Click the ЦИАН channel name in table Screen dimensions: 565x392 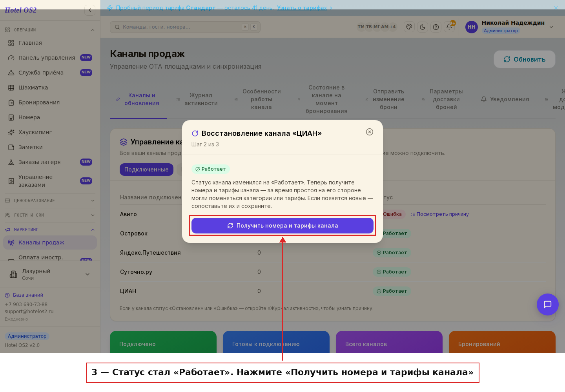click(128, 291)
